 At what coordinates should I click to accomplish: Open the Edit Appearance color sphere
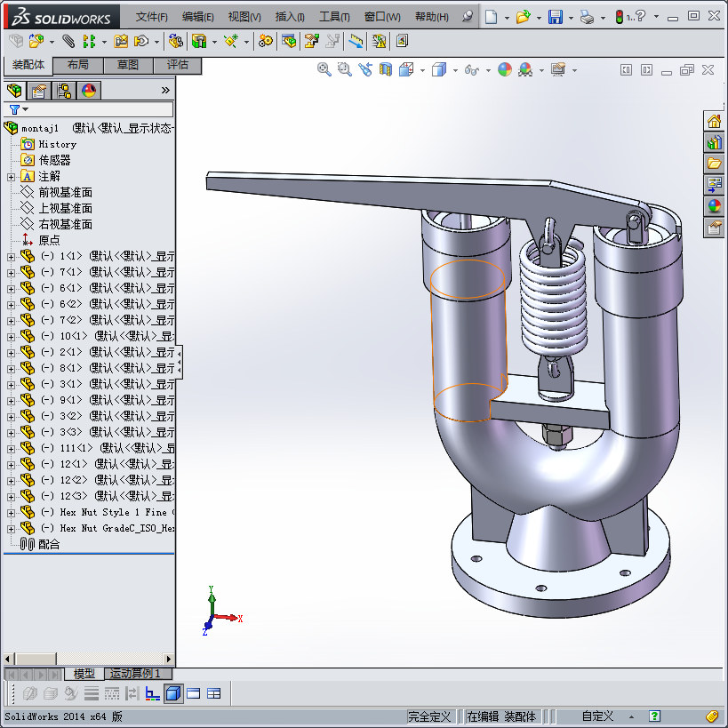505,69
